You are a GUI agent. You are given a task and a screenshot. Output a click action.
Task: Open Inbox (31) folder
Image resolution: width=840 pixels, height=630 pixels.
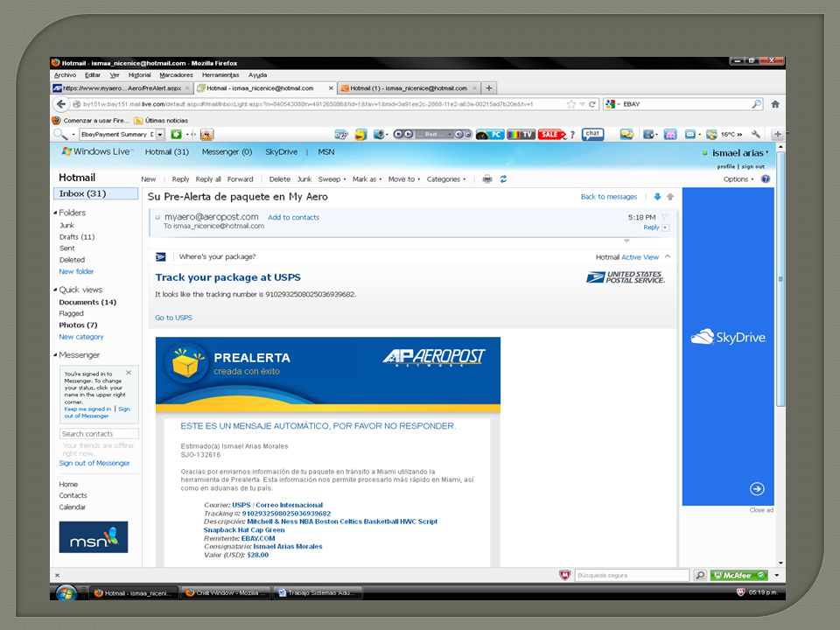pos(96,193)
